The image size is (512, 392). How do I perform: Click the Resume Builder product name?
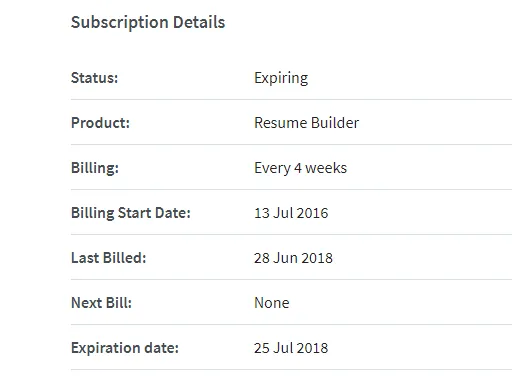(307, 123)
